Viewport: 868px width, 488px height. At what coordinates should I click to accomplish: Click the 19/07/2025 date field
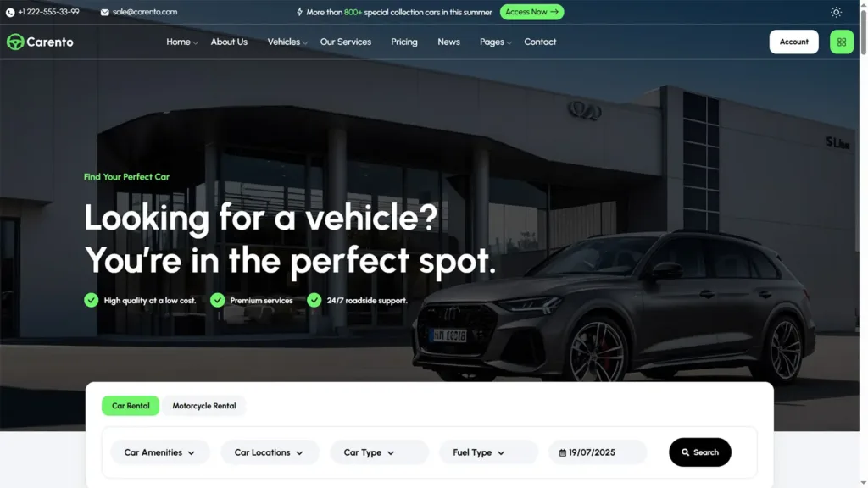pos(598,452)
